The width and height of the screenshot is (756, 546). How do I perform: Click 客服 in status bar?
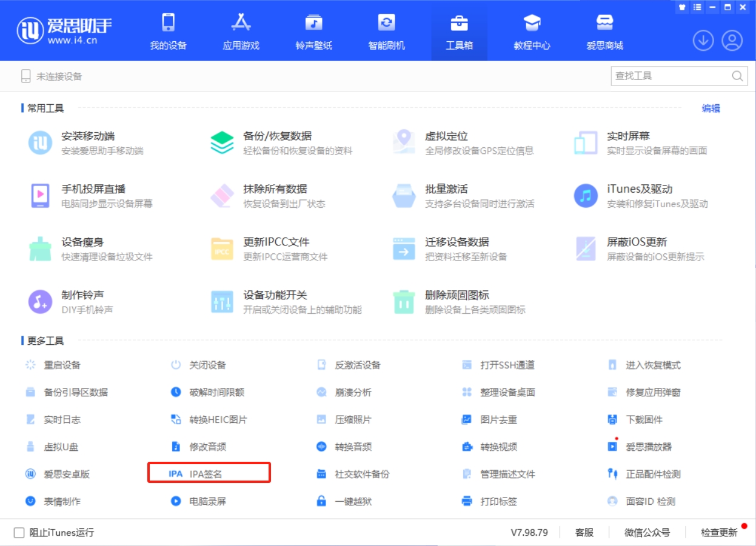point(584,533)
